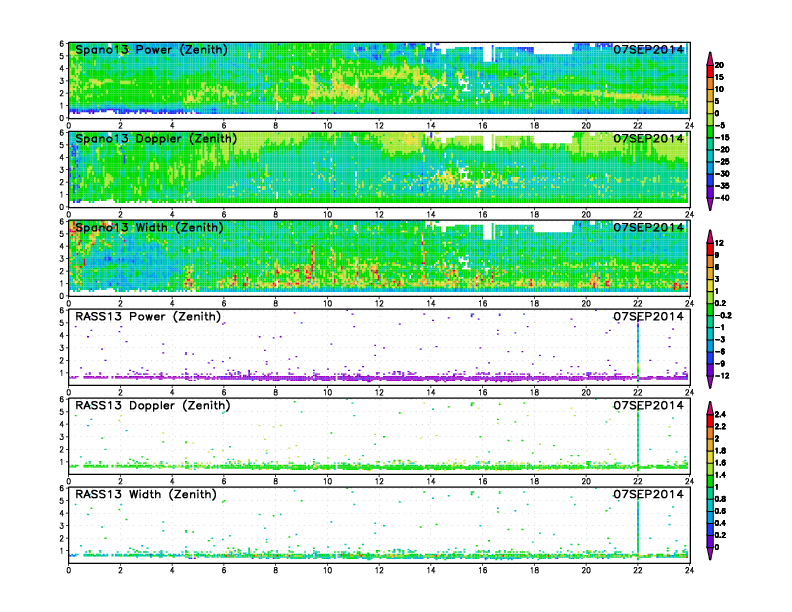This screenshot has width=792, height=612.
Task: Click the magenta top arrow of the top colorbar
Action: [x=710, y=59]
